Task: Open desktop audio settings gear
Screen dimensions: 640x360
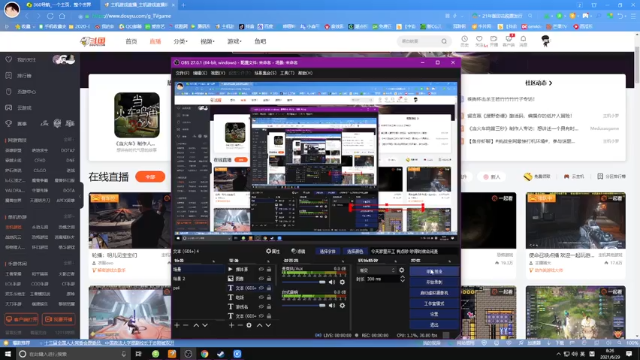Action: [x=342, y=305]
